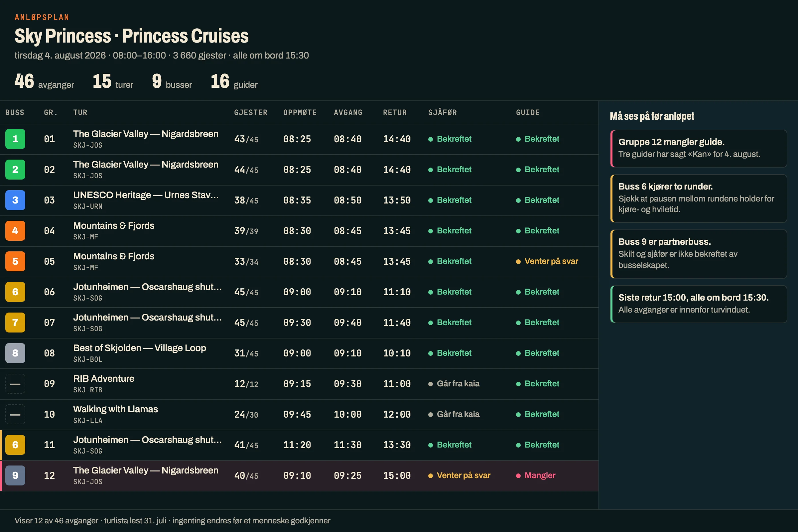Open the Siste retur 15:00 notice card

click(699, 304)
